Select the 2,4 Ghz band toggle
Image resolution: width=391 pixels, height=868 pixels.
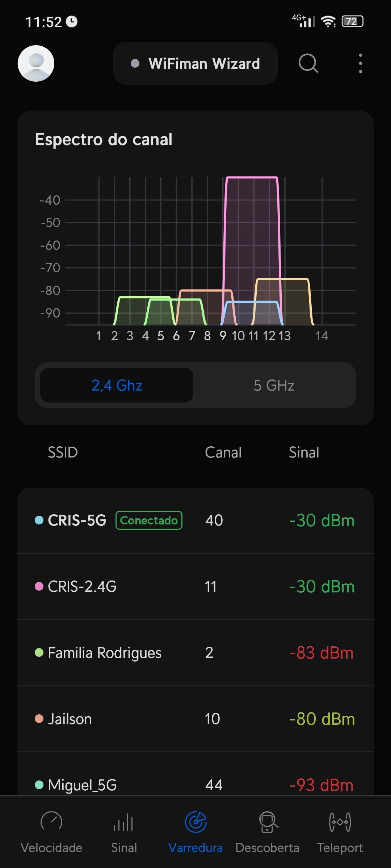(117, 385)
